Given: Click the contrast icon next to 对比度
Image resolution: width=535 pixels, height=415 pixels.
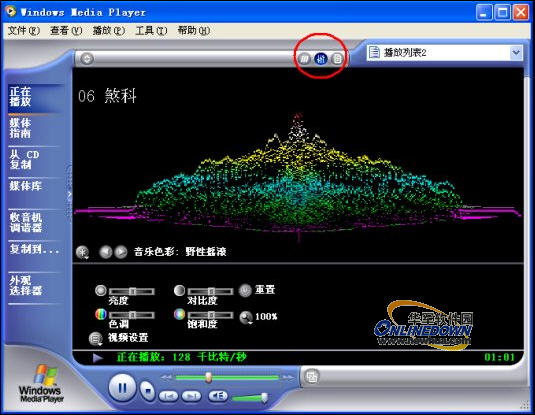Looking at the screenshot, I should click(179, 290).
